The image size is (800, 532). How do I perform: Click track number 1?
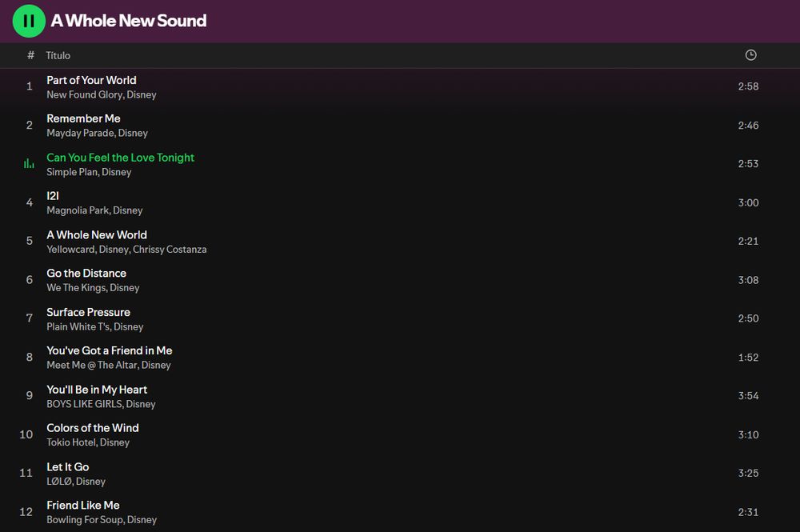pyautogui.click(x=29, y=86)
